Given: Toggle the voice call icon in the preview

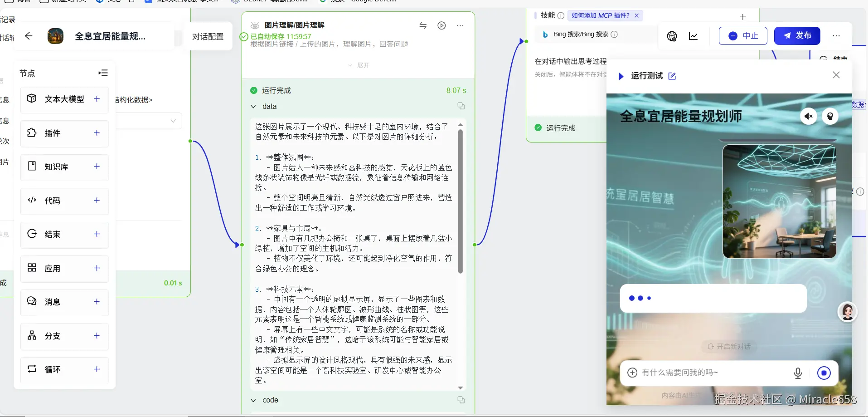Looking at the screenshot, I should (831, 116).
